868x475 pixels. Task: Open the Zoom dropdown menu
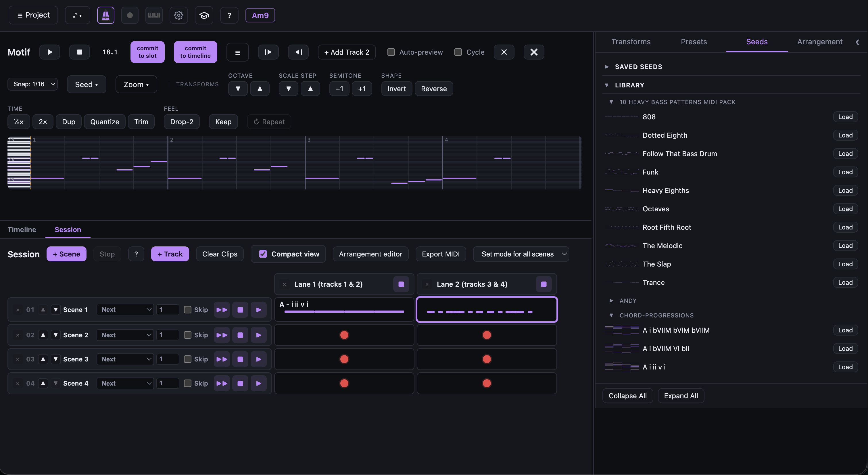(x=136, y=84)
